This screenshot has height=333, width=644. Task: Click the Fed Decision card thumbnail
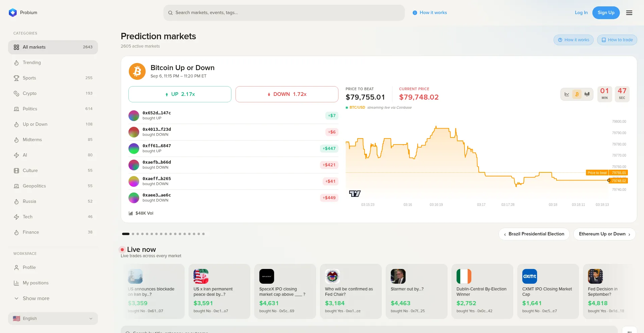pos(595,277)
